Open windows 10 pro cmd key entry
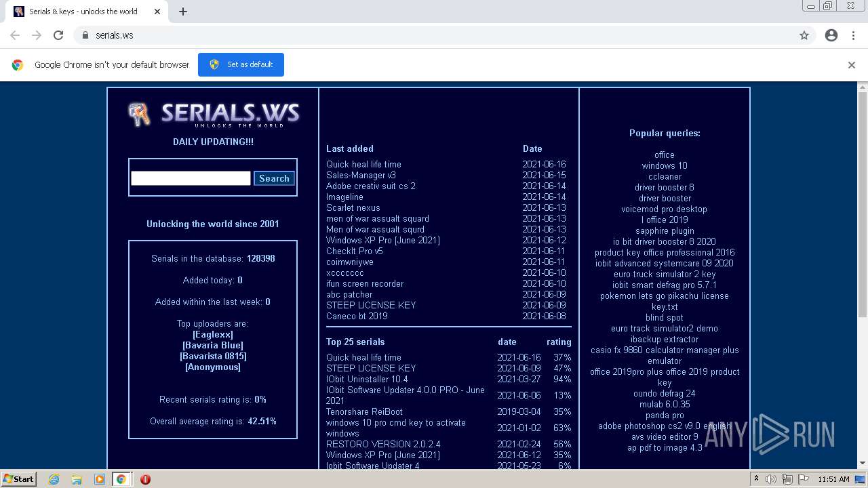Image resolution: width=868 pixels, height=488 pixels. pos(396,428)
